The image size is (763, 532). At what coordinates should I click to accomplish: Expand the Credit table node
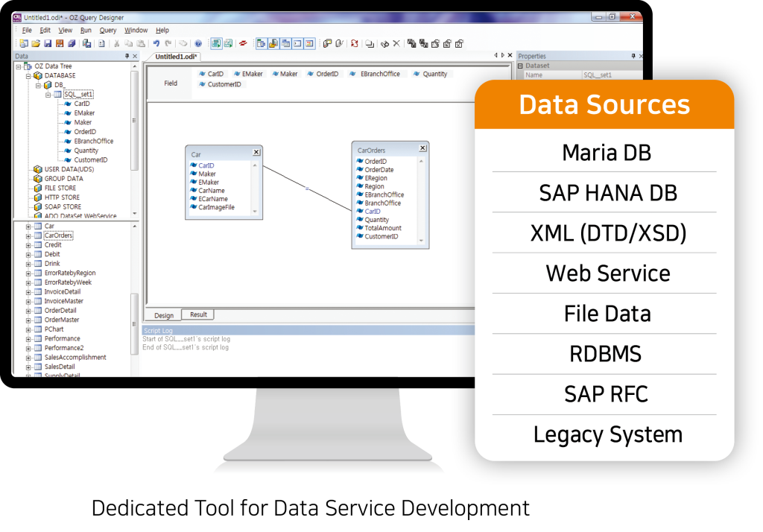28,245
